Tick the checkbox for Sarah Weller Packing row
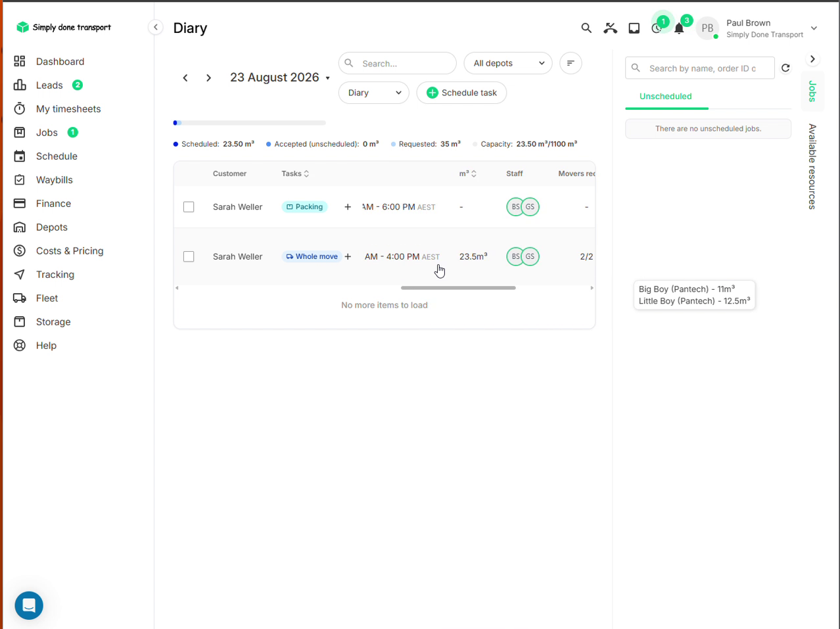Screen dimensions: 840x629 (x=189, y=207)
